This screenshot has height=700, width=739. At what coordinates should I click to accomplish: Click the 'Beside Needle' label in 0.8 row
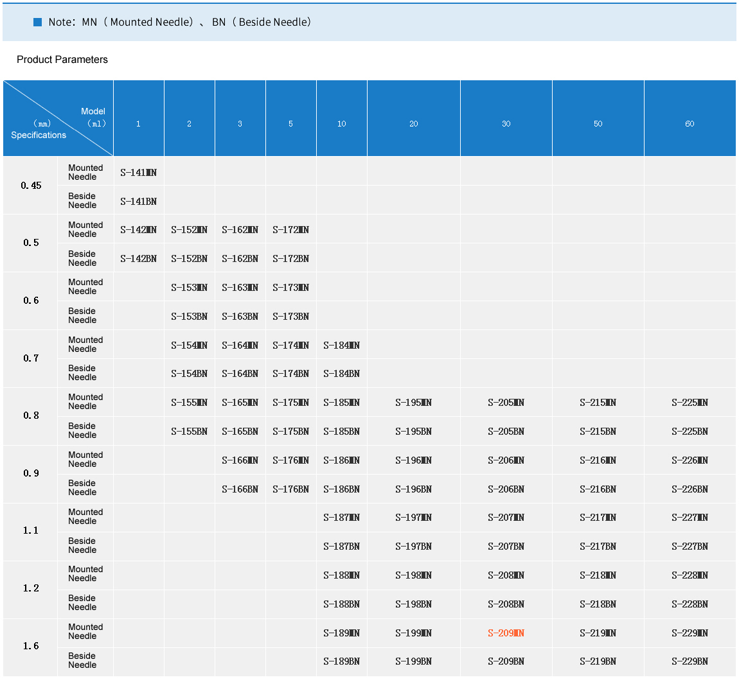pyautogui.click(x=82, y=431)
